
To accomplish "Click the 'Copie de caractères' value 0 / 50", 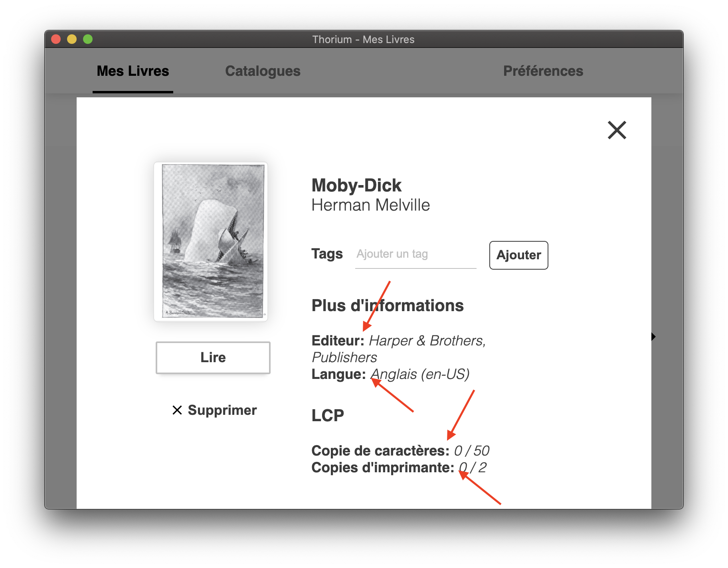I will [472, 451].
